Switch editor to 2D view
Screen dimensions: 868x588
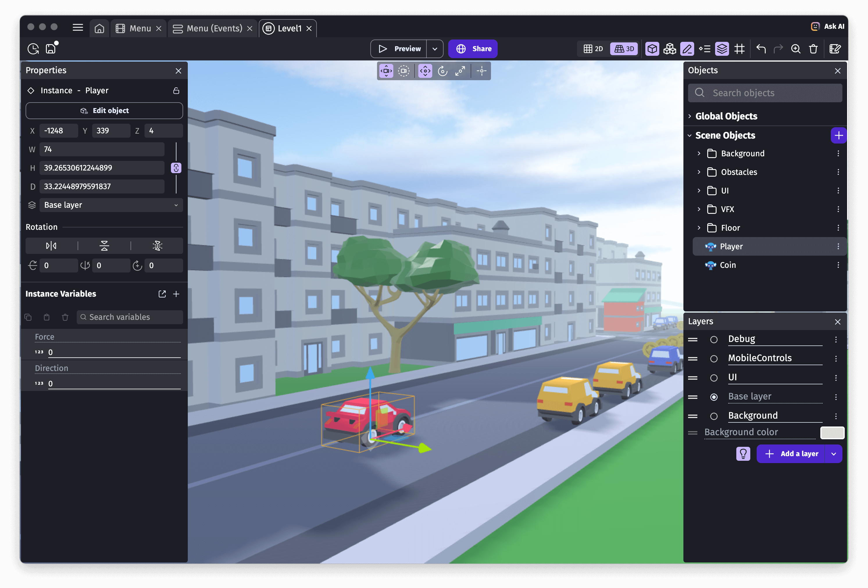coord(593,49)
